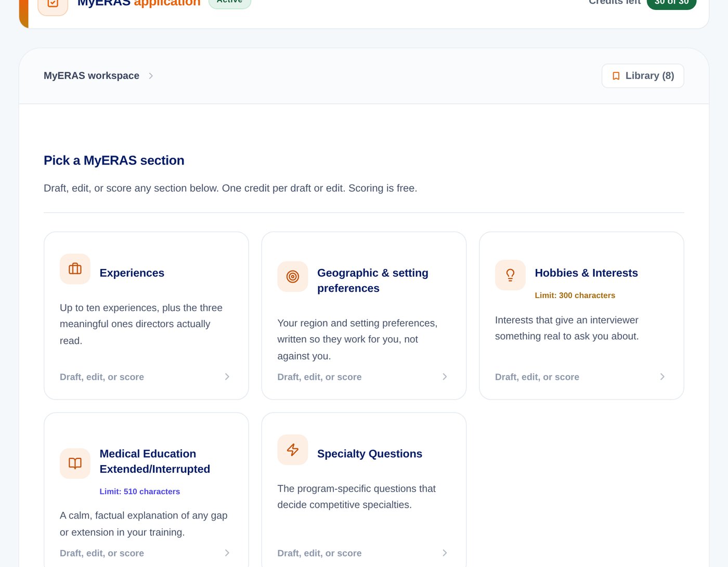Click 'Your region and setting preferences' description

358,339
